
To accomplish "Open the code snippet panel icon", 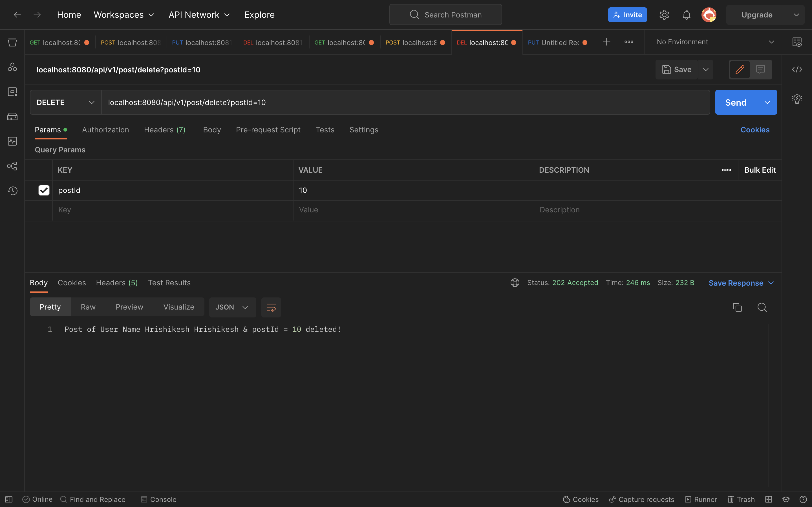I will 796,69.
